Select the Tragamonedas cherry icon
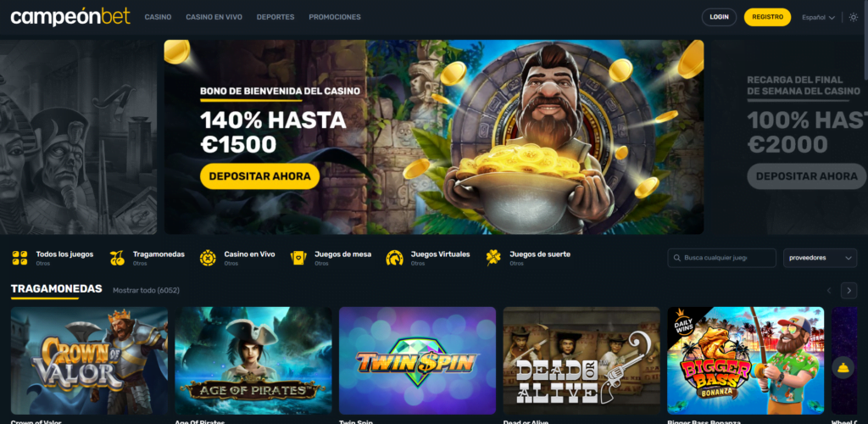Screen dimensions: 868x424 (x=117, y=258)
